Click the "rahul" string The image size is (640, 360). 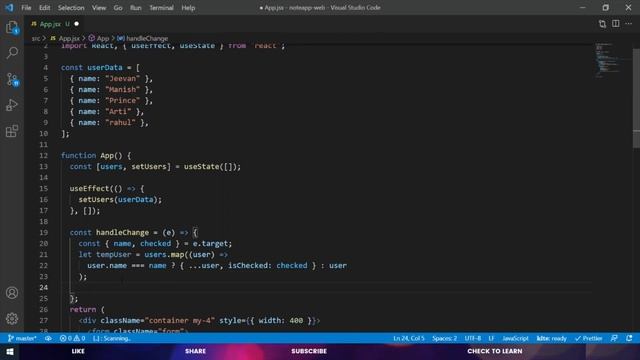(120, 122)
